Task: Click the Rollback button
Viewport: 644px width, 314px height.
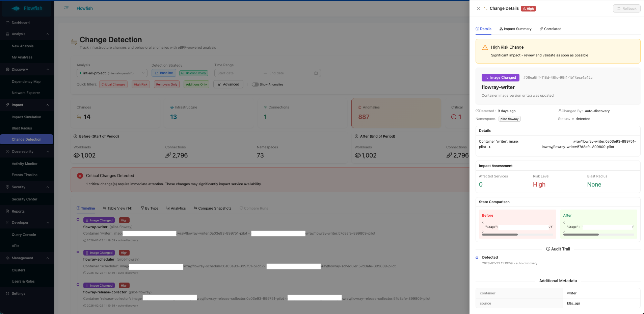Action: coord(626,8)
